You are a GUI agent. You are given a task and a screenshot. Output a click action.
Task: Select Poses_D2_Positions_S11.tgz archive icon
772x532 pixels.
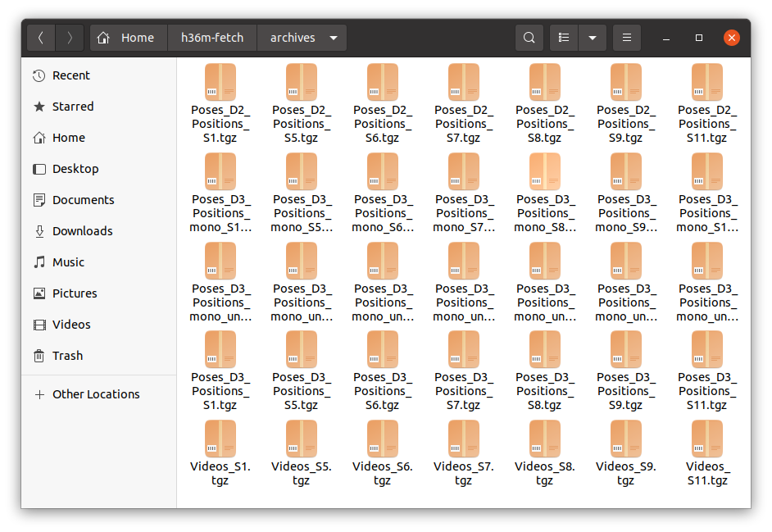[x=707, y=82]
